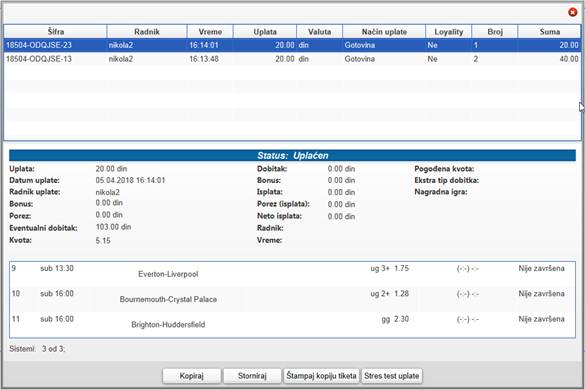This screenshot has width=585, height=390.
Task: Click the ug 3+ 1.75 odds
Action: click(x=390, y=268)
